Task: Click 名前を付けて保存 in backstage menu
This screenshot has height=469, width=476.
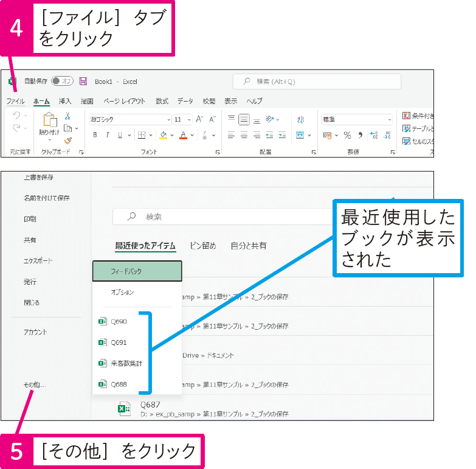Action: coord(47,198)
